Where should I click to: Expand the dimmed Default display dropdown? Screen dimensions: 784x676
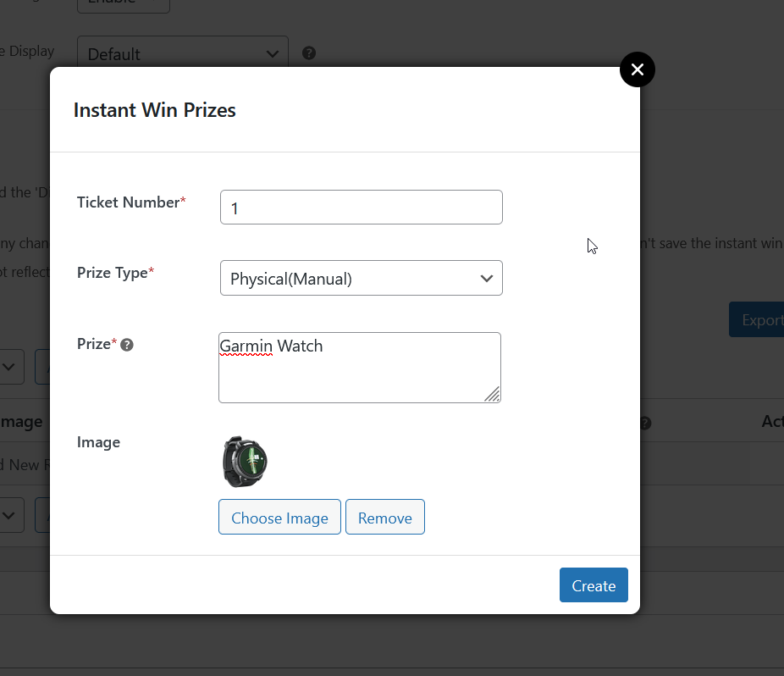pos(182,53)
